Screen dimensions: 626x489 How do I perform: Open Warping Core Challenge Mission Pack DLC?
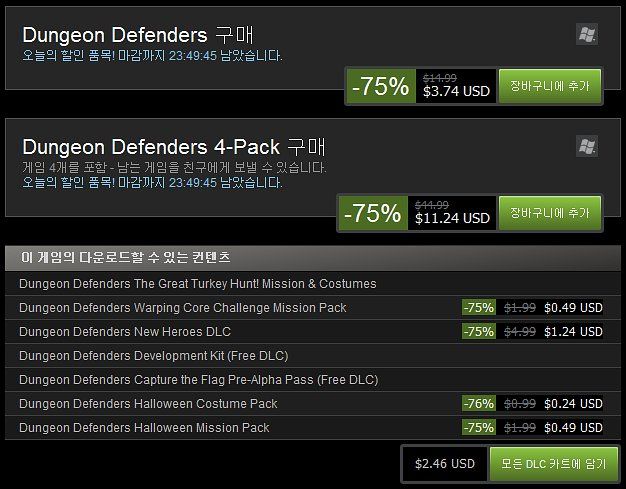click(x=313, y=308)
